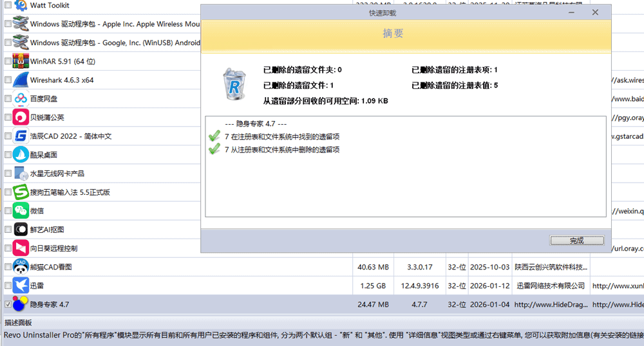This screenshot has width=644, height=346.
Task: Open the 迅雷 website link www.xun...
Action: (617, 286)
